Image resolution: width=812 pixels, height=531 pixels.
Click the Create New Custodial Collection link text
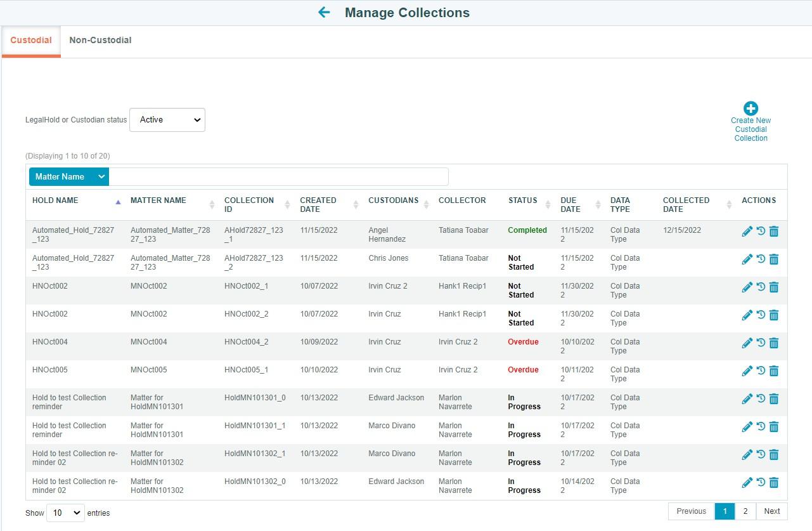pyautogui.click(x=751, y=129)
